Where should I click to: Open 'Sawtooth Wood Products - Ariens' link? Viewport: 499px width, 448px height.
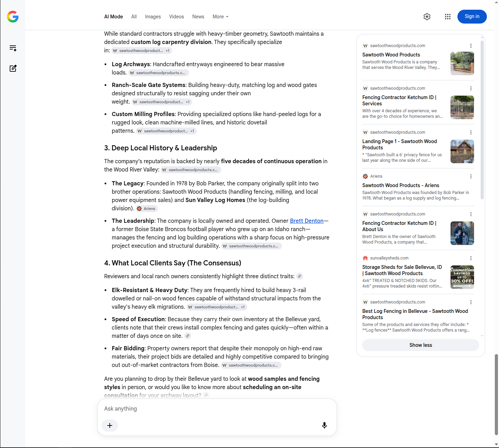pos(401,185)
